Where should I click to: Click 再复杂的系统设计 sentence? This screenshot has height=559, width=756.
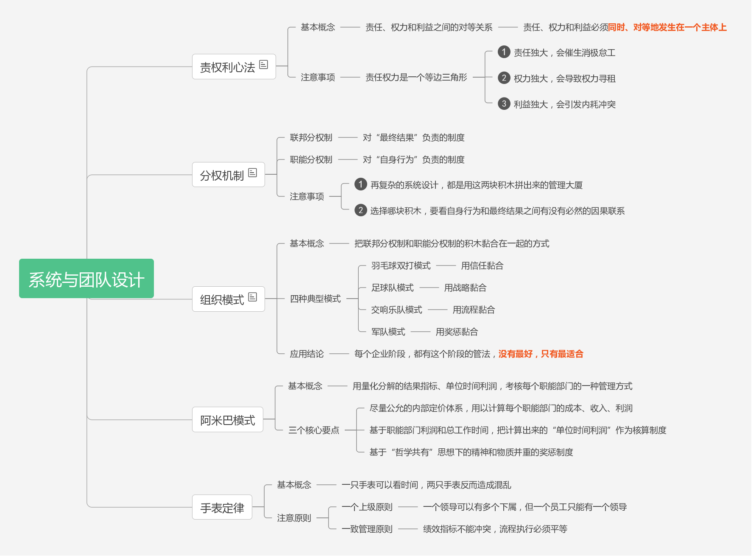tap(477, 185)
